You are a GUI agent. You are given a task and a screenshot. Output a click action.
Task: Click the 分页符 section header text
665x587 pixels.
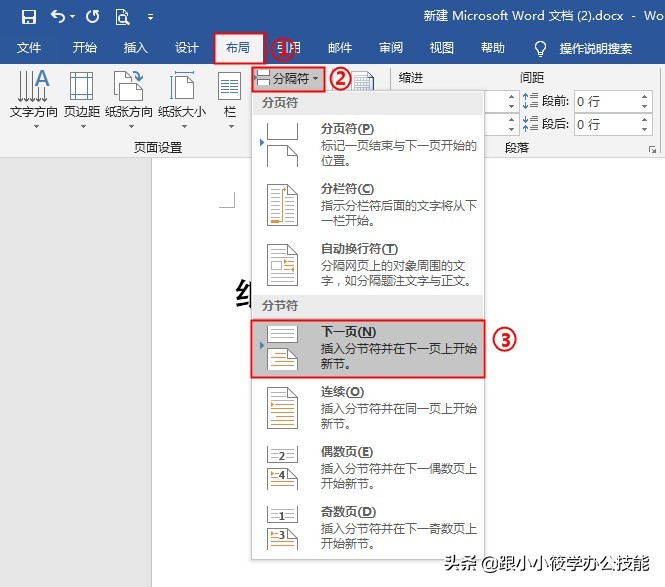[280, 103]
